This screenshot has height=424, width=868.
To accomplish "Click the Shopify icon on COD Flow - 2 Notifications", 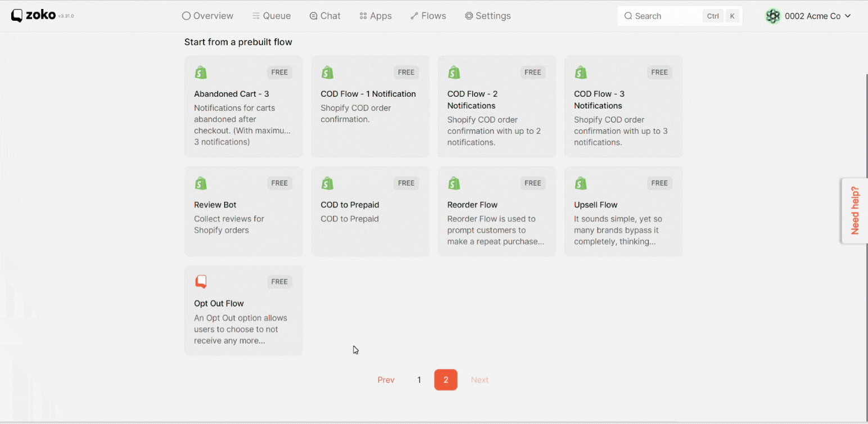I will (454, 73).
